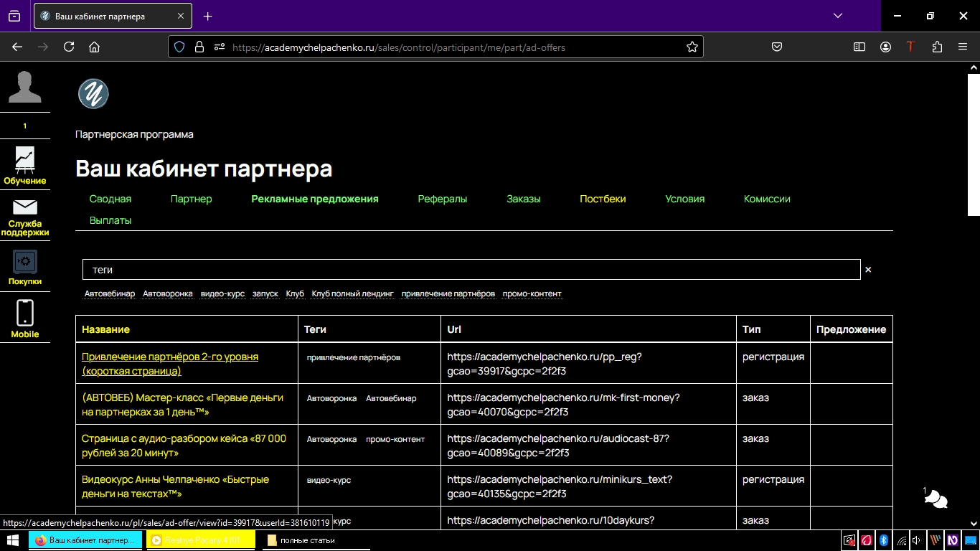The image size is (980, 551).
Task: Open the Выплаты tab
Action: click(110, 220)
